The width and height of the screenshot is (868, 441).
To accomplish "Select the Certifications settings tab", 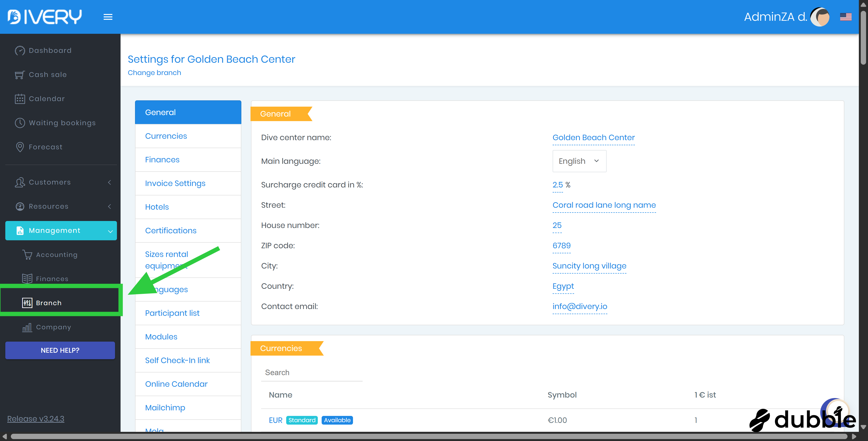I will (171, 231).
